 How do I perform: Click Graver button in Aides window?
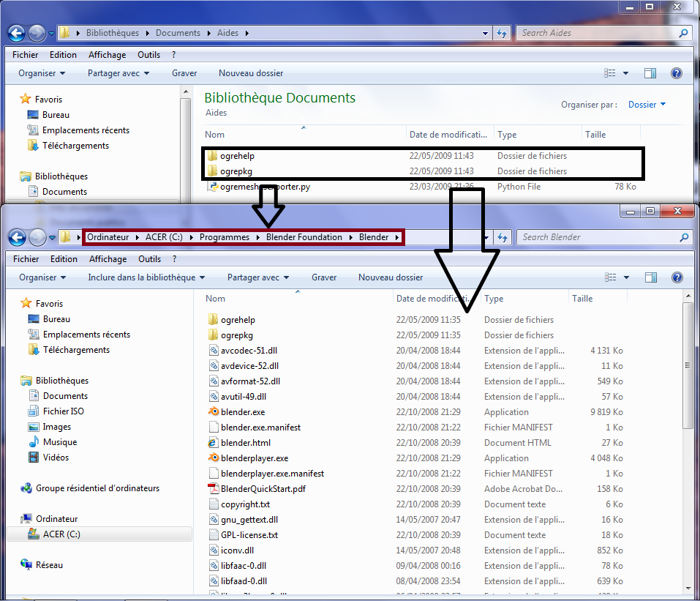184,73
